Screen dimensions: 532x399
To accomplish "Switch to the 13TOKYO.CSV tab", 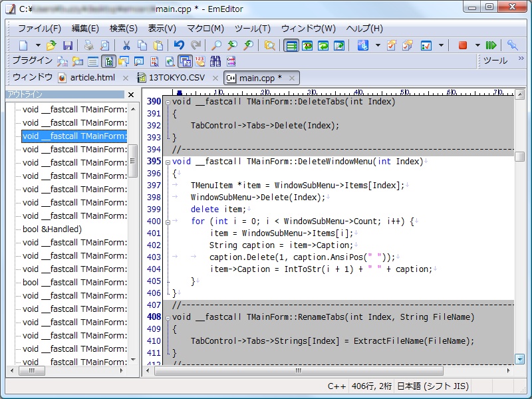I will tap(176, 78).
